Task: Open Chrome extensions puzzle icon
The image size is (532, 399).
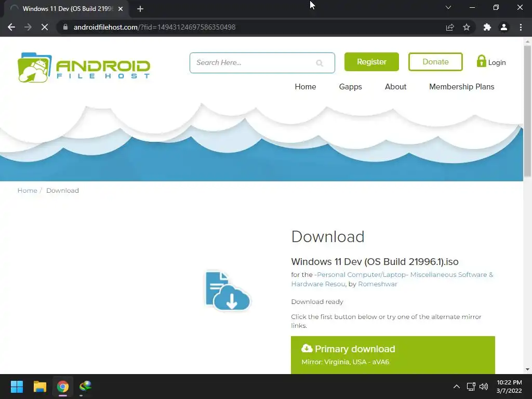Action: click(x=487, y=27)
